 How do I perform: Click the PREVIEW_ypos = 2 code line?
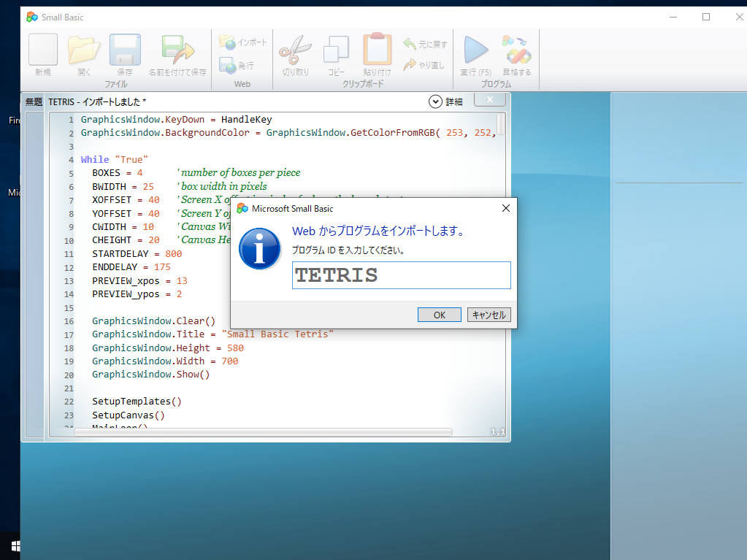click(x=137, y=294)
